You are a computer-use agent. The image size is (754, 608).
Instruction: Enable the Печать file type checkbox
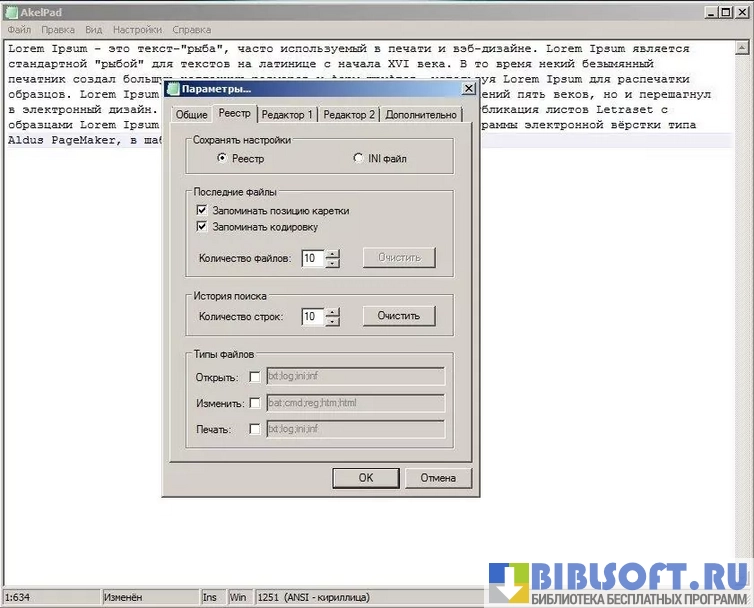point(255,429)
